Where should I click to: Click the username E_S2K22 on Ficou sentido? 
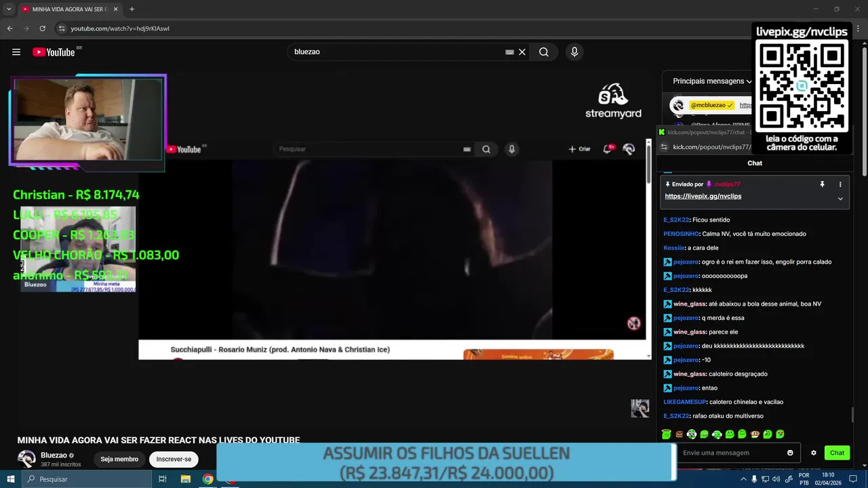click(676, 220)
